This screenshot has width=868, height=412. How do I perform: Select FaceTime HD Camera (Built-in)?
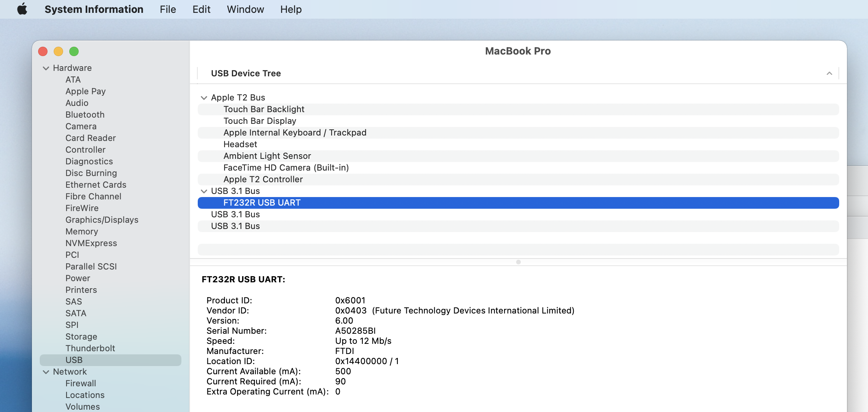click(x=518, y=168)
